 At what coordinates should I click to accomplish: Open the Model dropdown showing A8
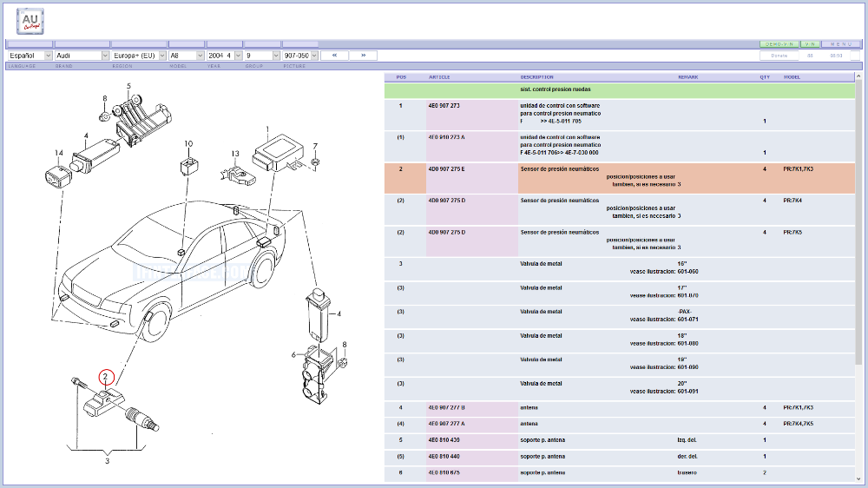click(x=187, y=56)
